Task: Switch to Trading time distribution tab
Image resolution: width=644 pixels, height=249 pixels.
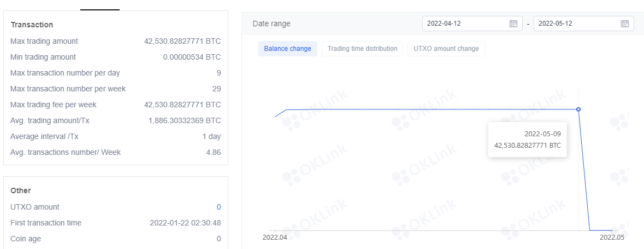Action: coord(362,49)
